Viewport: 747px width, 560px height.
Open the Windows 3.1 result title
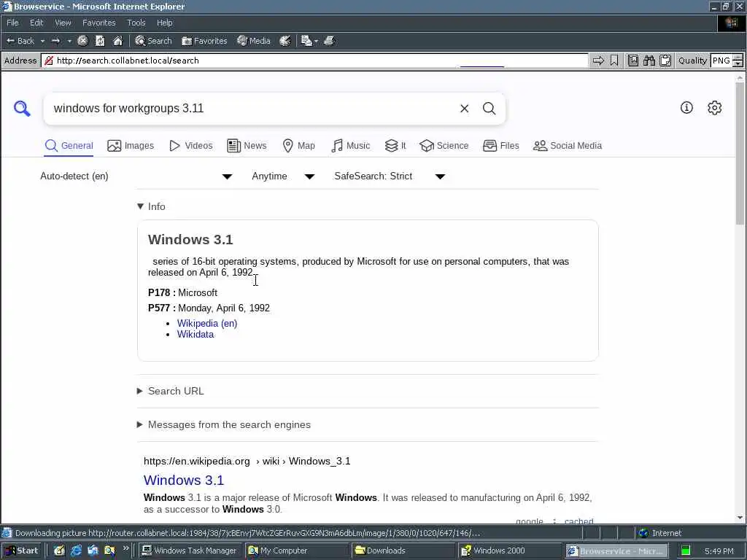click(x=184, y=480)
